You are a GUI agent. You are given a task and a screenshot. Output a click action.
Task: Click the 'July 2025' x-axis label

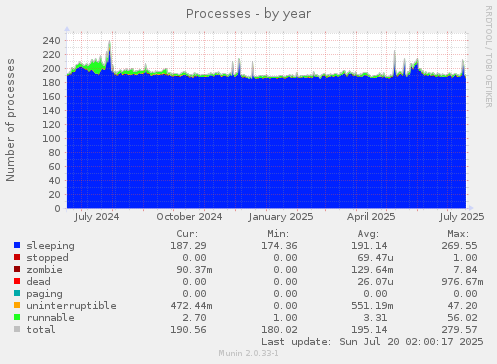tap(462, 217)
